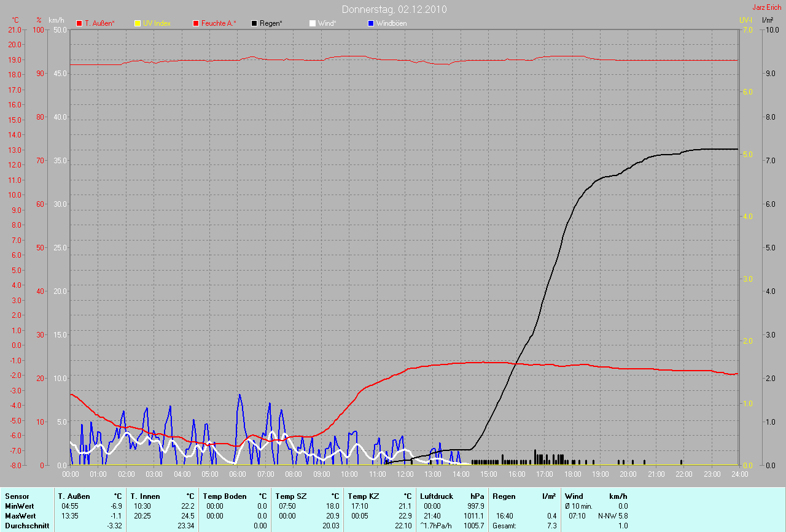Viewport: 786px width, 532px height.
Task: Click the white Wind legend swatch
Action: [313, 23]
